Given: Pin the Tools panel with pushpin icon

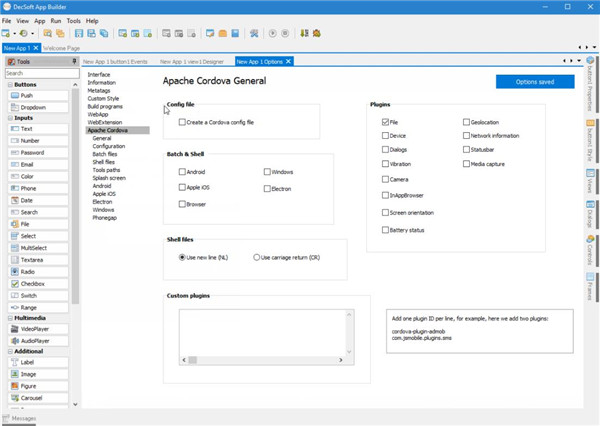Looking at the screenshot, I should [x=75, y=61].
